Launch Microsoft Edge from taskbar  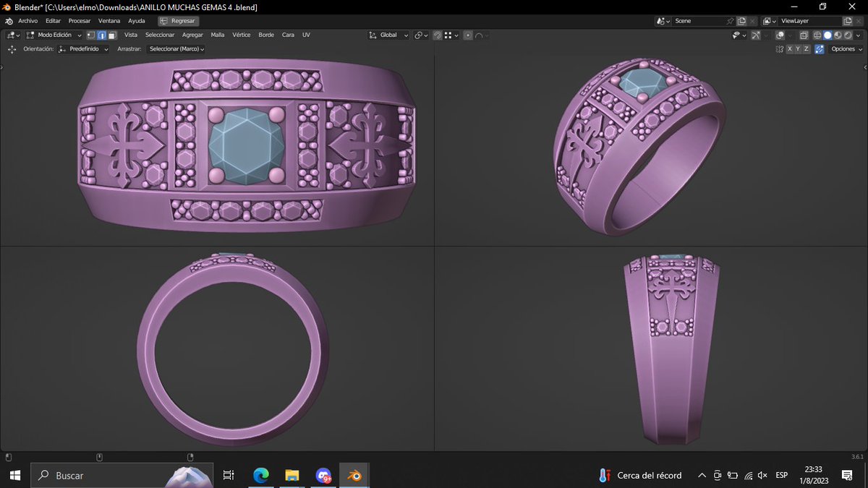tap(260, 475)
